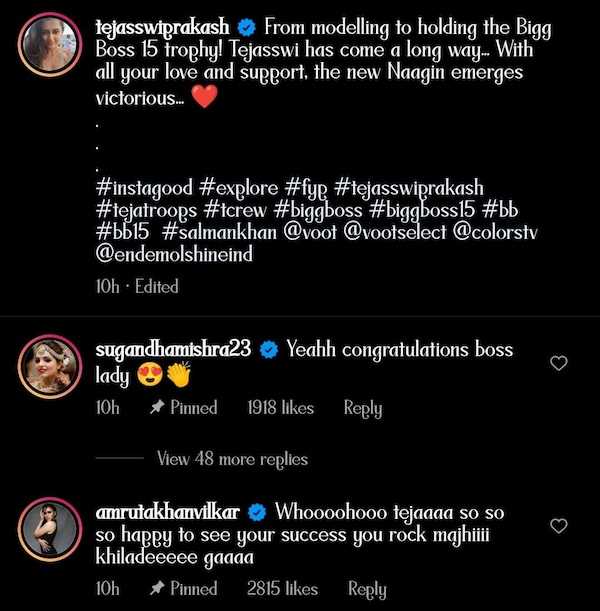This screenshot has height=611, width=600.
Task: Open tejasswiprakash username link
Action: (x=163, y=29)
